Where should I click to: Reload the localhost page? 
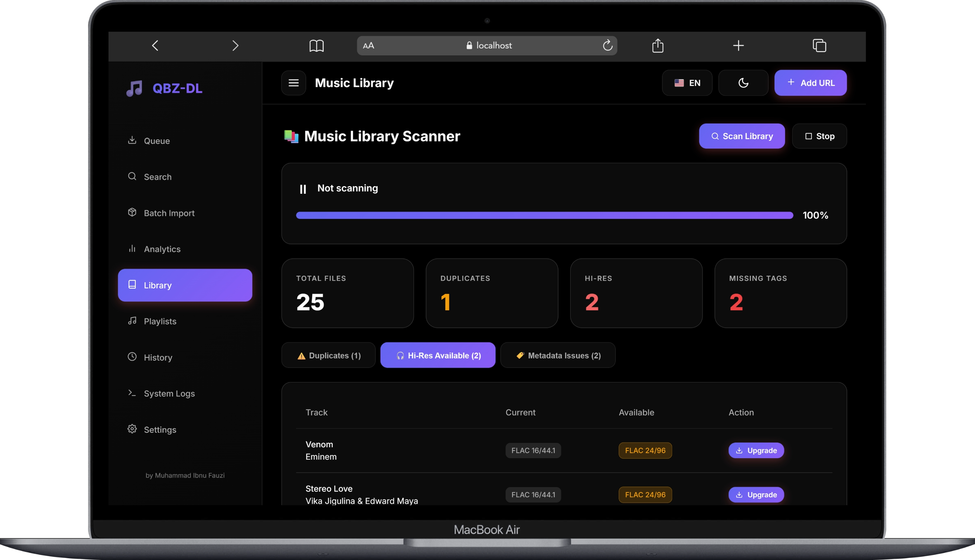pos(607,45)
